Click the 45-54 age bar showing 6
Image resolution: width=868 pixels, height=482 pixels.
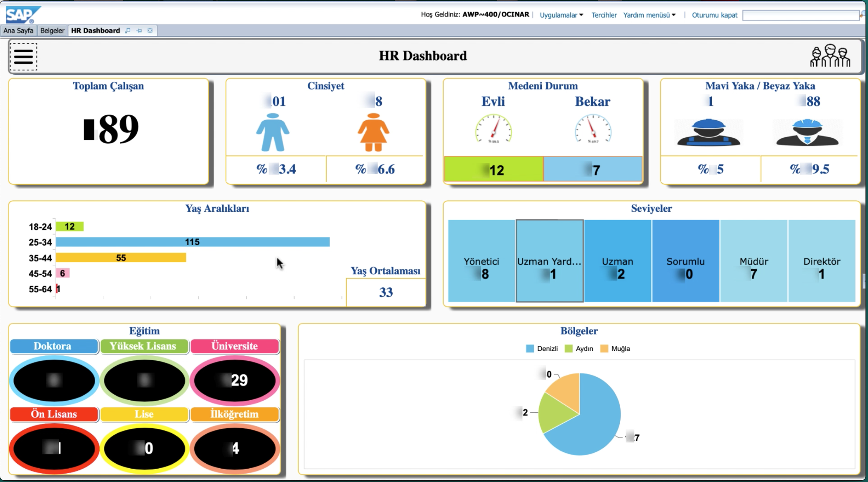tap(63, 273)
